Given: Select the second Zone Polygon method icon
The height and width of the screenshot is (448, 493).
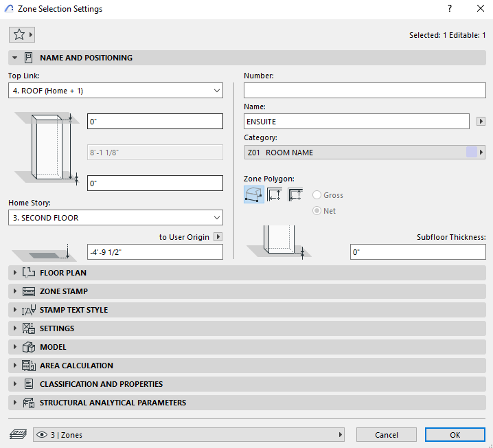Looking at the screenshot, I should (275, 195).
